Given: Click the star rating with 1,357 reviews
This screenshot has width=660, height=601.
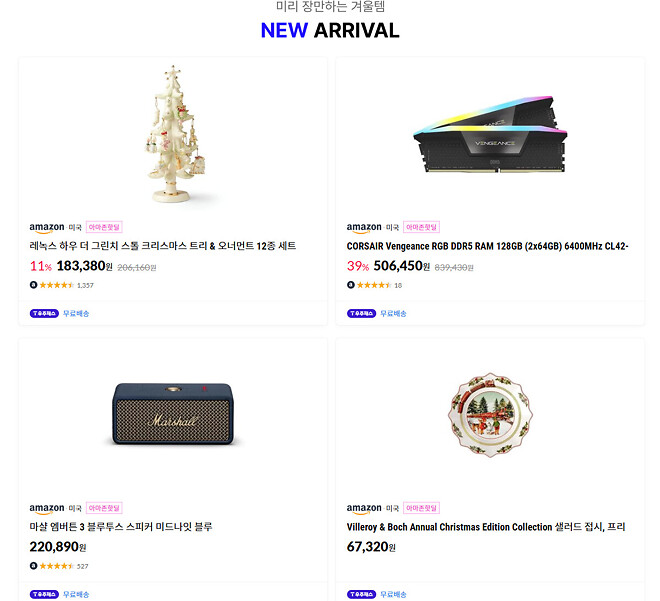Looking at the screenshot, I should coord(61,285).
